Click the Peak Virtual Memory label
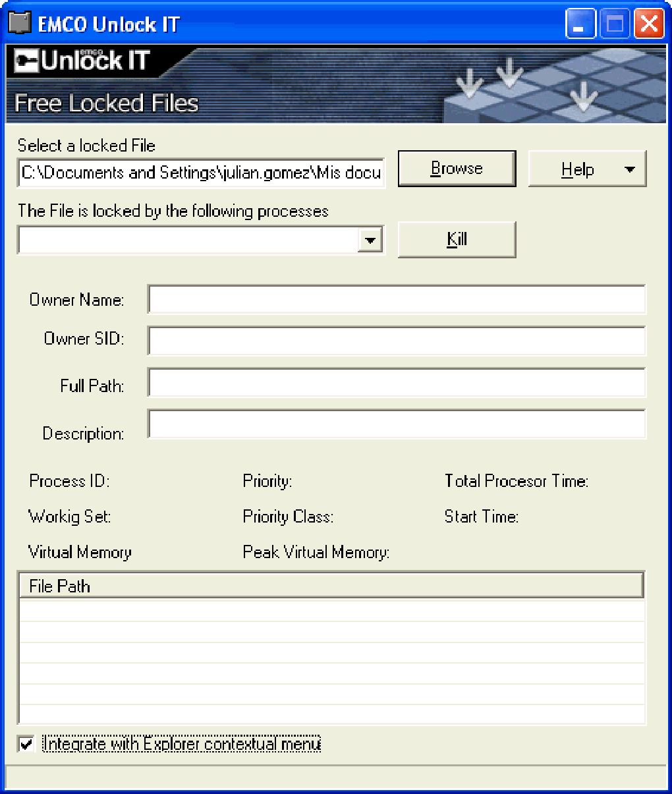This screenshot has height=794, width=672. pyautogui.click(x=316, y=552)
